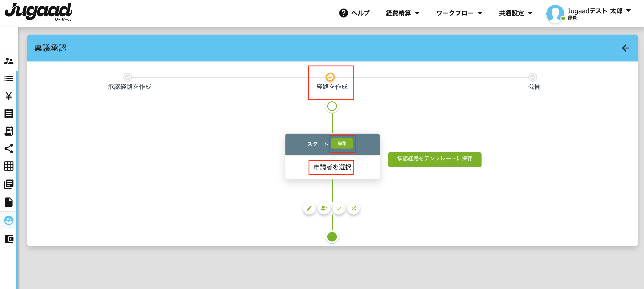Screen dimensions: 644x289
Task: Open the Jugaadテスト 太郎 user dropdown
Action: pyautogui.click(x=599, y=11)
